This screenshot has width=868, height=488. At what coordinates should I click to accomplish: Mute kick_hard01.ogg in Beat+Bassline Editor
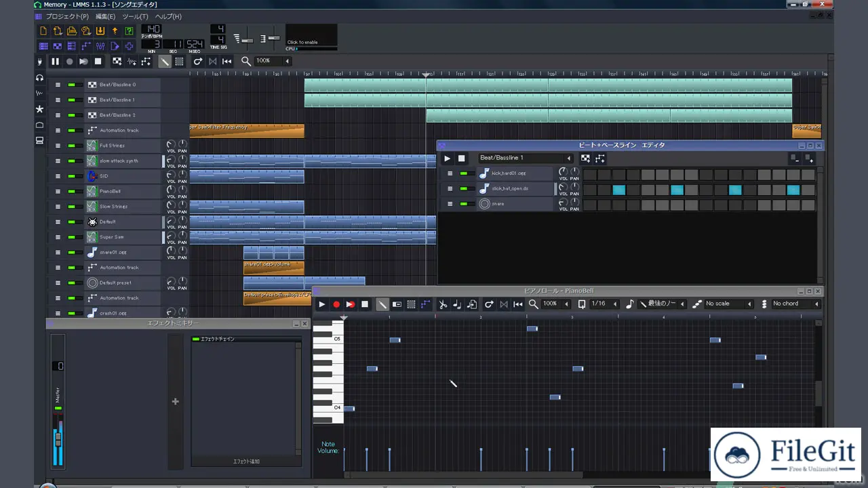pos(464,174)
